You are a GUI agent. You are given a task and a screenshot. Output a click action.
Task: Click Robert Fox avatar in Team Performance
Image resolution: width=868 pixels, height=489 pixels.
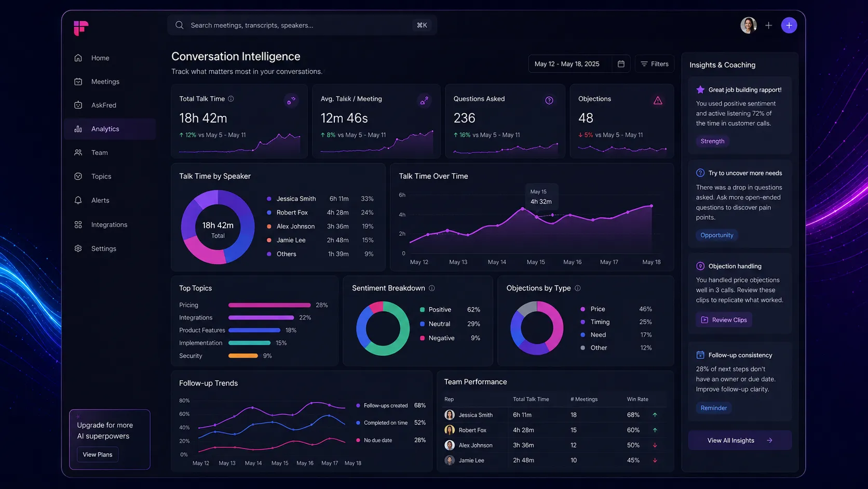tap(450, 430)
